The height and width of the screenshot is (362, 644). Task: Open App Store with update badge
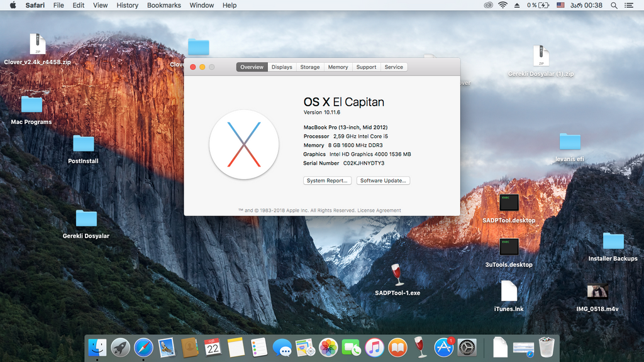pyautogui.click(x=443, y=348)
